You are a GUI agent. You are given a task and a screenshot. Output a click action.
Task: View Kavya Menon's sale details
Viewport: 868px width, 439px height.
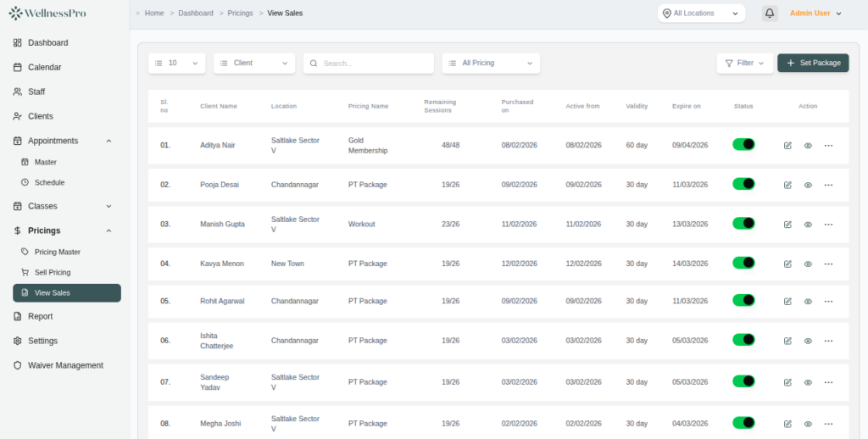click(808, 264)
